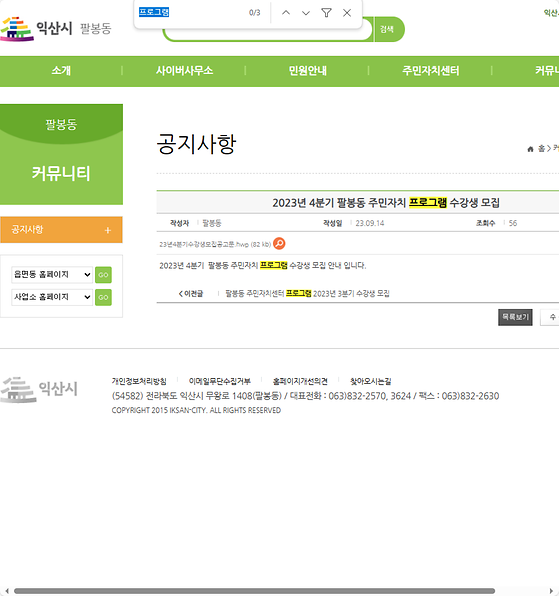Expand the plus icon on 공지사항

[x=108, y=230]
